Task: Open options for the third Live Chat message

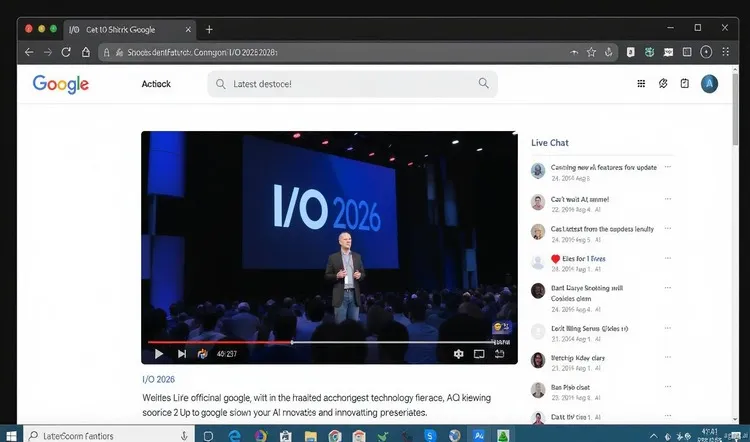Action: click(668, 228)
